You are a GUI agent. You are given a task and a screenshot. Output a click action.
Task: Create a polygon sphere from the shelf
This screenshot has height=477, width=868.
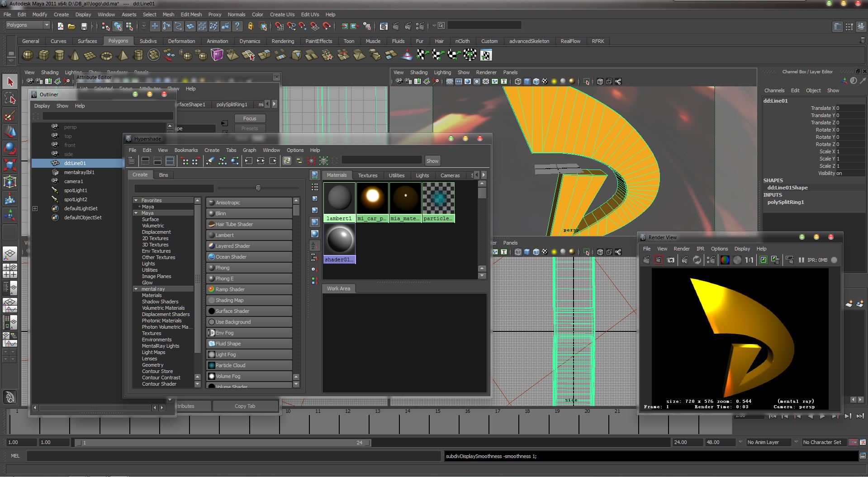coord(28,56)
